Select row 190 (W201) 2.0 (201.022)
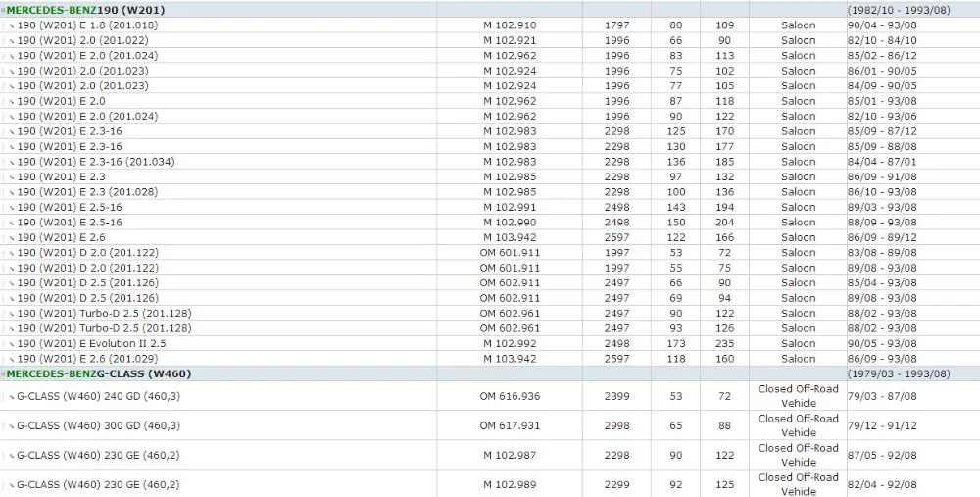 coord(490,40)
